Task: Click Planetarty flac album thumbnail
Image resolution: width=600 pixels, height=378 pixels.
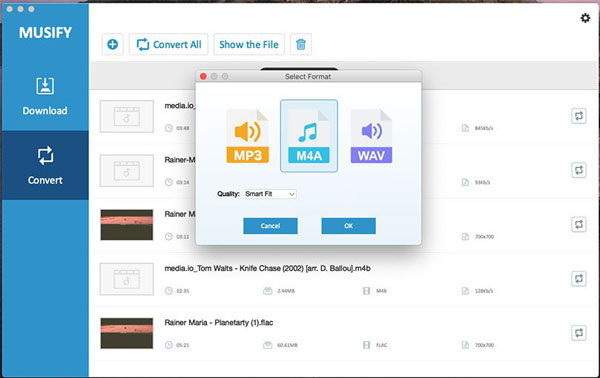Action: [x=127, y=333]
